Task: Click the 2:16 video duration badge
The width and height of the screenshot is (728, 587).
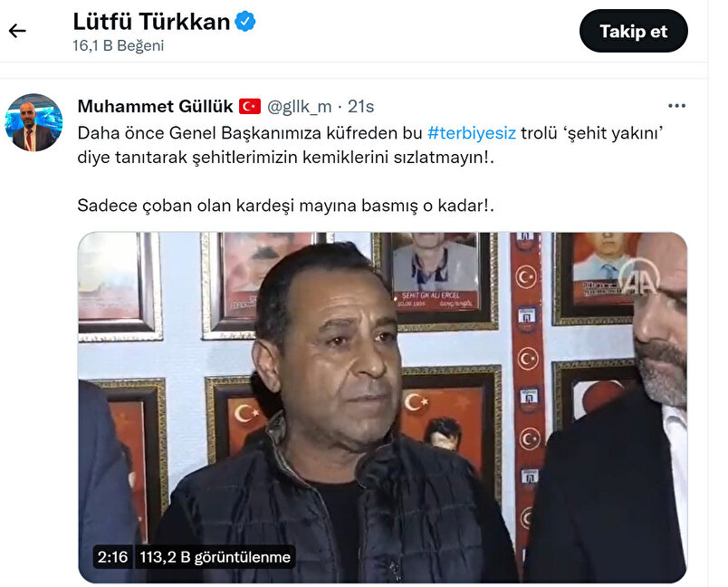Action: [112, 556]
